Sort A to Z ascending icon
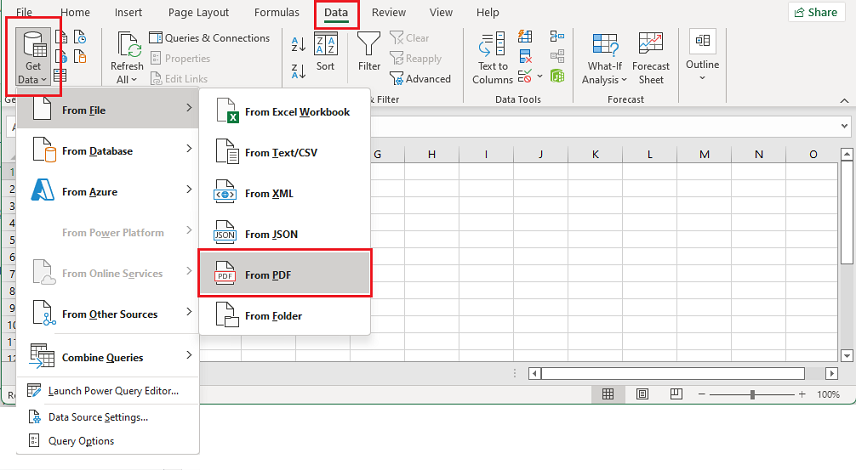 pos(298,44)
